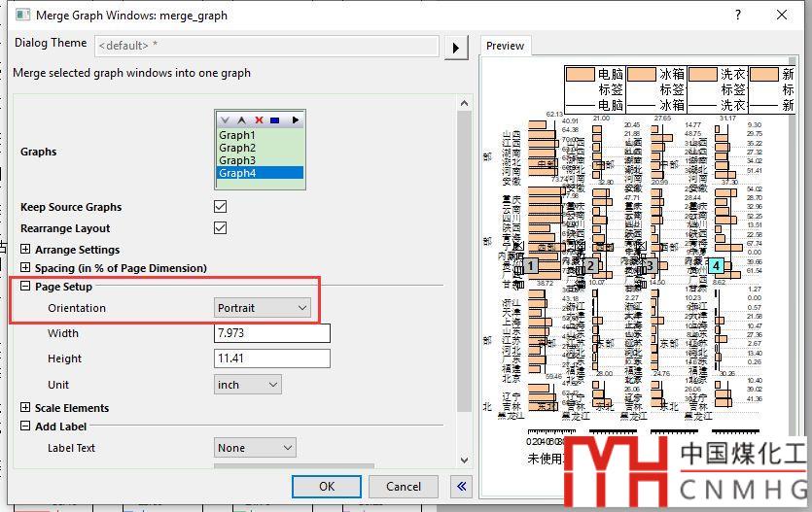
Task: Open the Dialog Theme arrow menu
Action: pyautogui.click(x=455, y=47)
